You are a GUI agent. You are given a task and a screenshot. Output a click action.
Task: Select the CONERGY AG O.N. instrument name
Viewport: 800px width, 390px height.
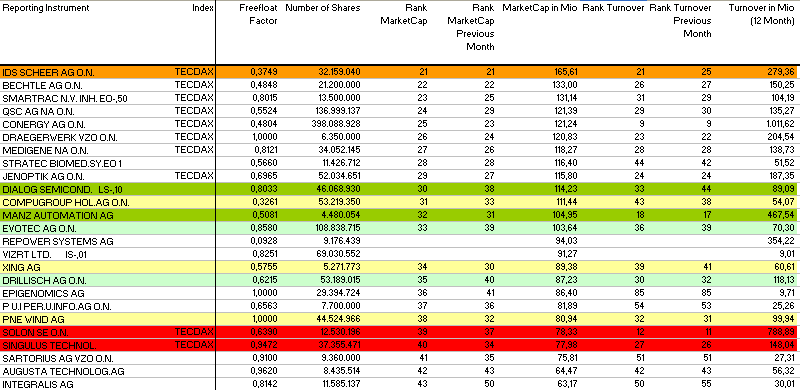[44, 125]
